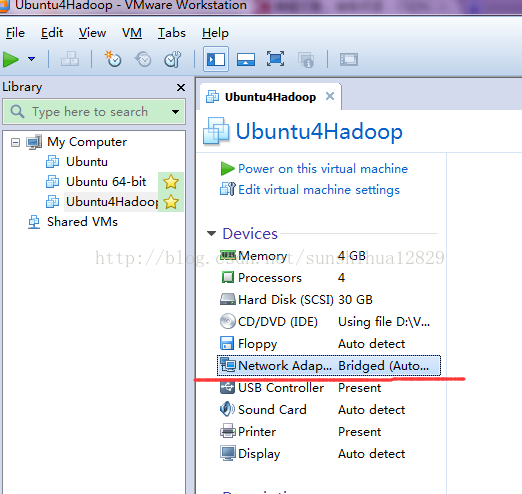Open the Help menu
The image size is (522, 494).
point(215,33)
